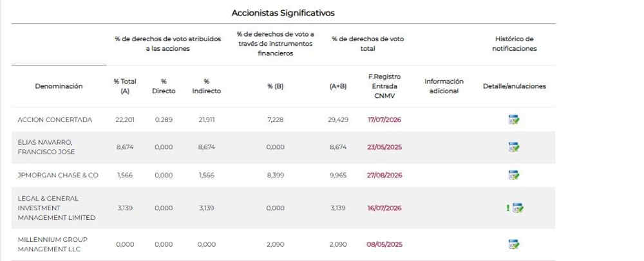
Task: Click the Detalle/anulaciones column header
Action: click(x=514, y=86)
